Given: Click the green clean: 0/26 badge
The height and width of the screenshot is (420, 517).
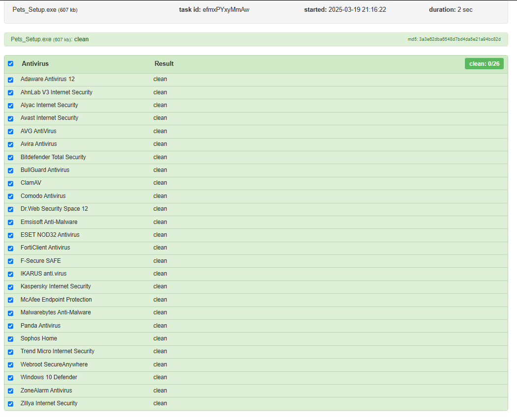Looking at the screenshot, I should (484, 64).
